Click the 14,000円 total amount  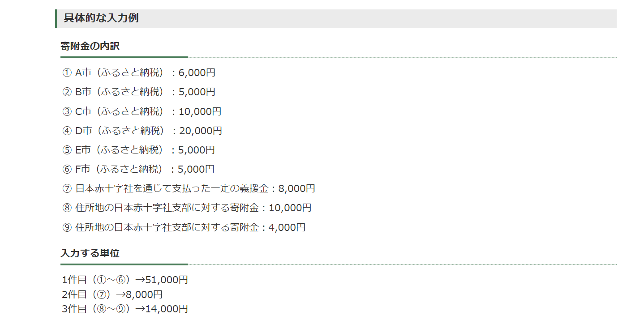[x=167, y=309]
